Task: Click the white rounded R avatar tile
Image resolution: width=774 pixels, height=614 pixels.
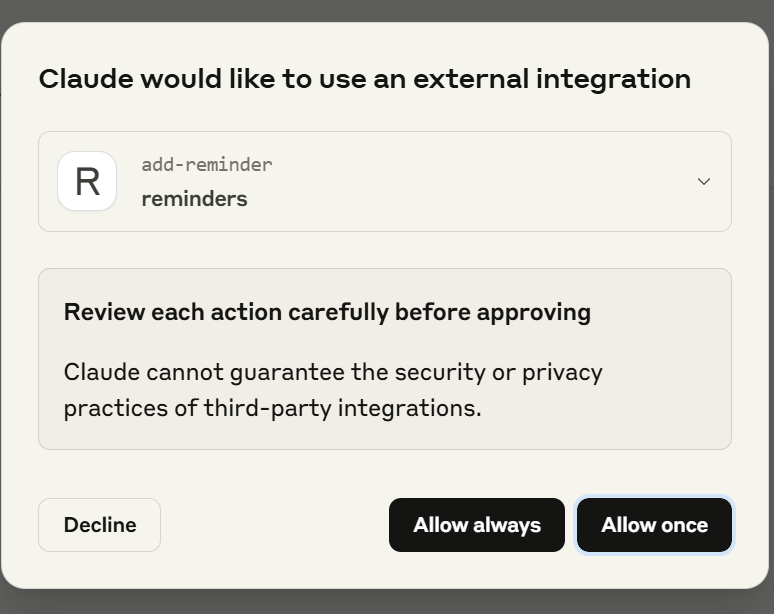Action: tap(87, 181)
